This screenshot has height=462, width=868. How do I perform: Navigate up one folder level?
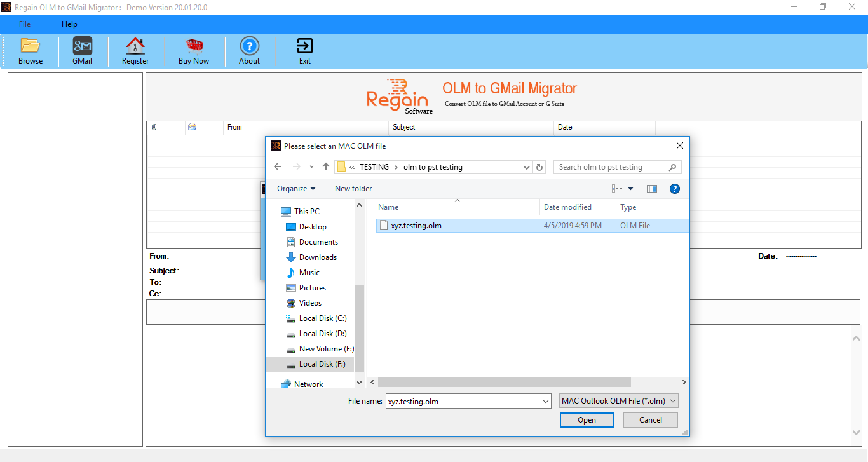click(325, 166)
